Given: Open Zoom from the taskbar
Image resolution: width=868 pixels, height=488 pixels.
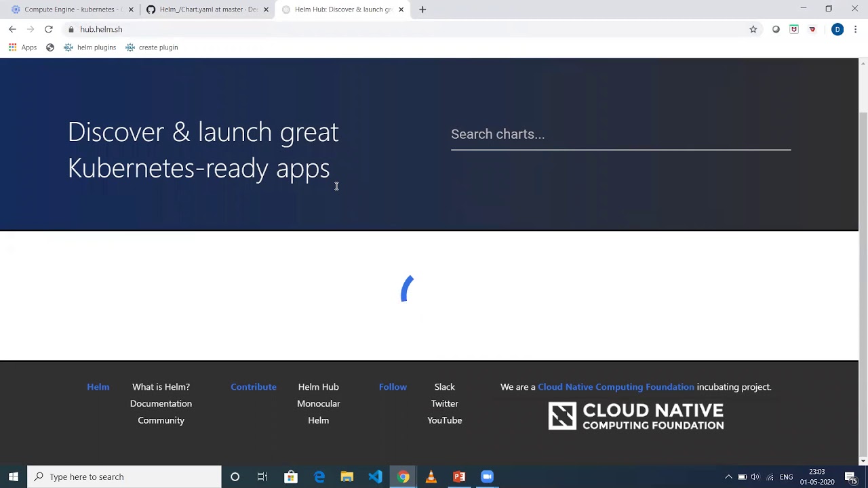Looking at the screenshot, I should pyautogui.click(x=487, y=476).
